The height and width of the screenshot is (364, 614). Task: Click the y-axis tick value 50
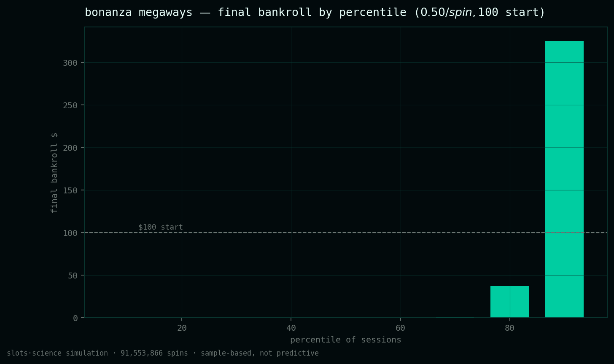pyautogui.click(x=73, y=275)
